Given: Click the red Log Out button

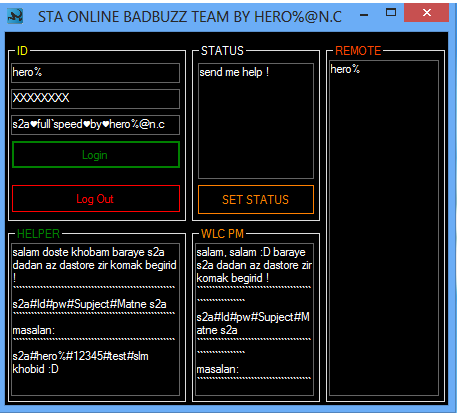Looking at the screenshot, I should tap(96, 199).
